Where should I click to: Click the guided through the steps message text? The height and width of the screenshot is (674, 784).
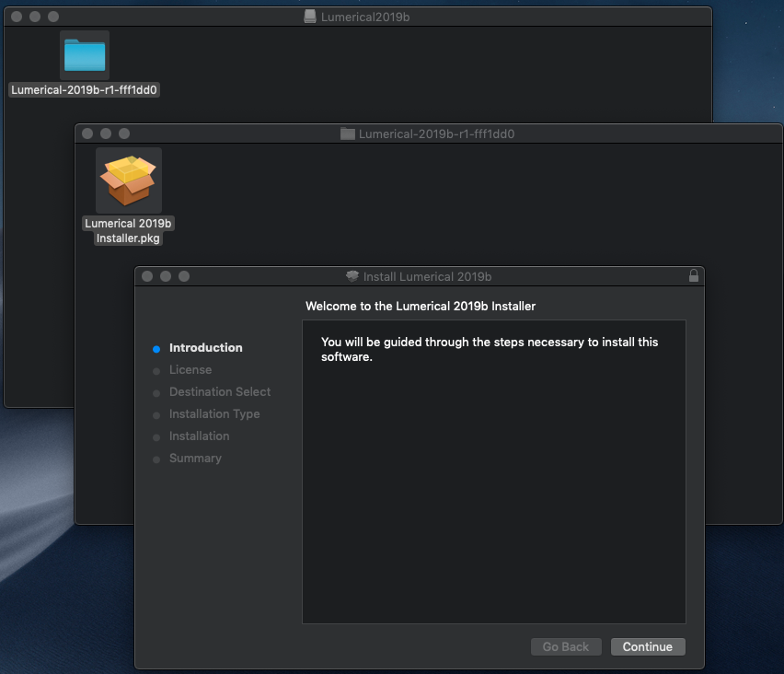[x=489, y=349]
